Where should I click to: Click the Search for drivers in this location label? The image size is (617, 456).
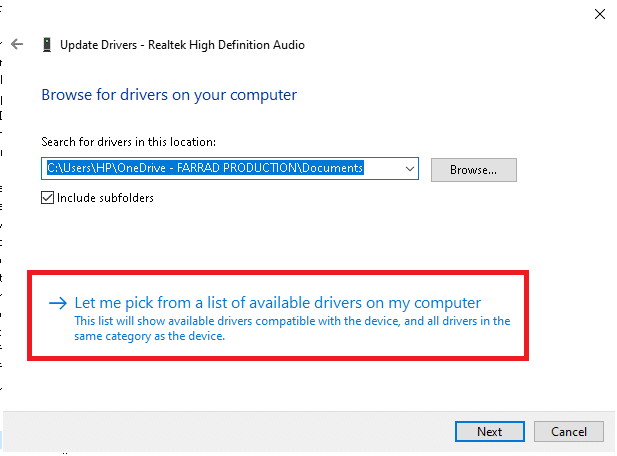click(129, 143)
